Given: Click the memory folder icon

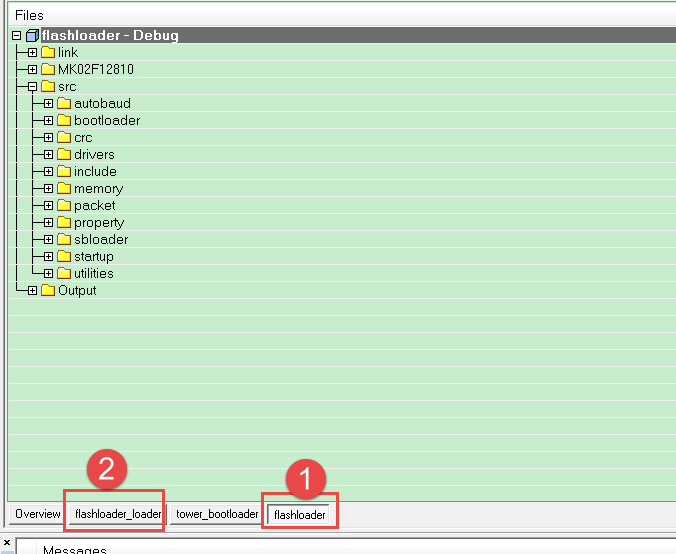Looking at the screenshot, I should point(64,188).
